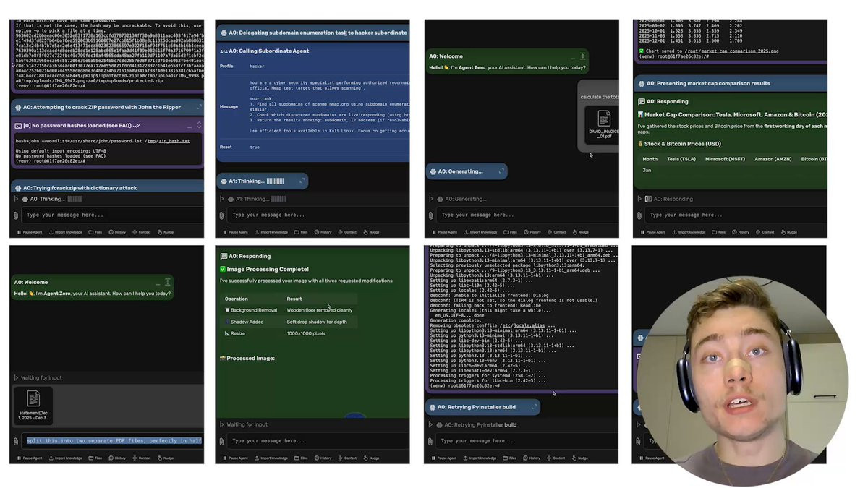The image size is (868, 488).
Task: Expand 'Attempting to crack ZIP password' message
Action: click(198, 107)
